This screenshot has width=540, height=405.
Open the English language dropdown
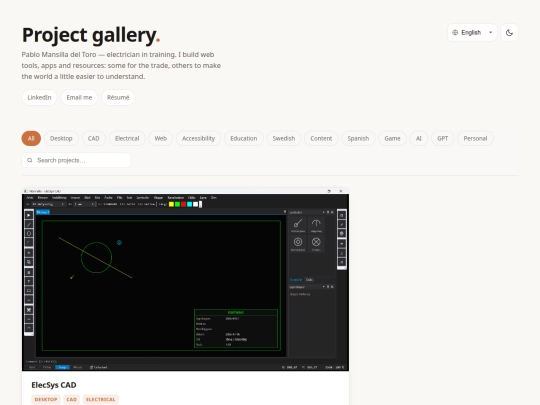(x=472, y=33)
